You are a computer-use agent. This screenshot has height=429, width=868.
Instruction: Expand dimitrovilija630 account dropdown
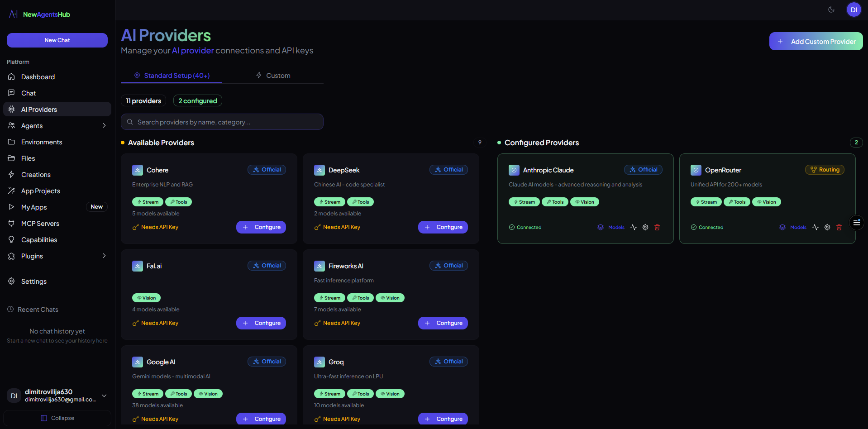click(104, 396)
